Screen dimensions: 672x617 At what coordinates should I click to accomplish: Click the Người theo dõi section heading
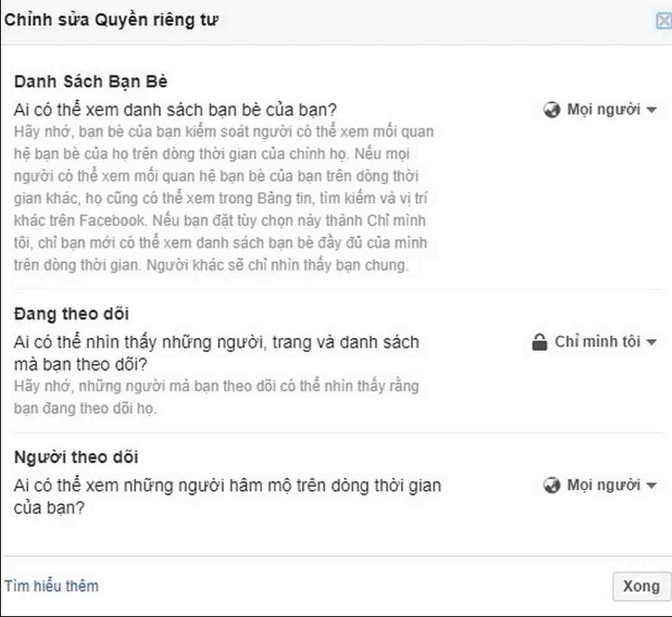77,457
